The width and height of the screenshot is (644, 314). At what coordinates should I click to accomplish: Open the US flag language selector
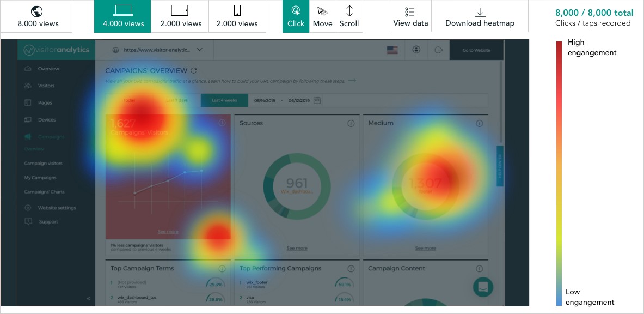pyautogui.click(x=392, y=50)
